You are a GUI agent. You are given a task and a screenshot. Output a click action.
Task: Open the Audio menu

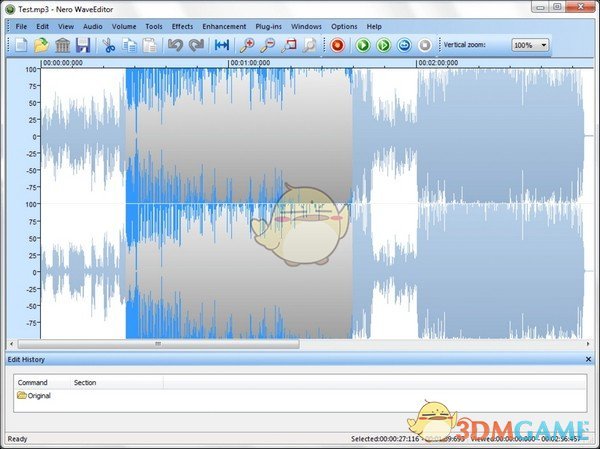click(93, 26)
